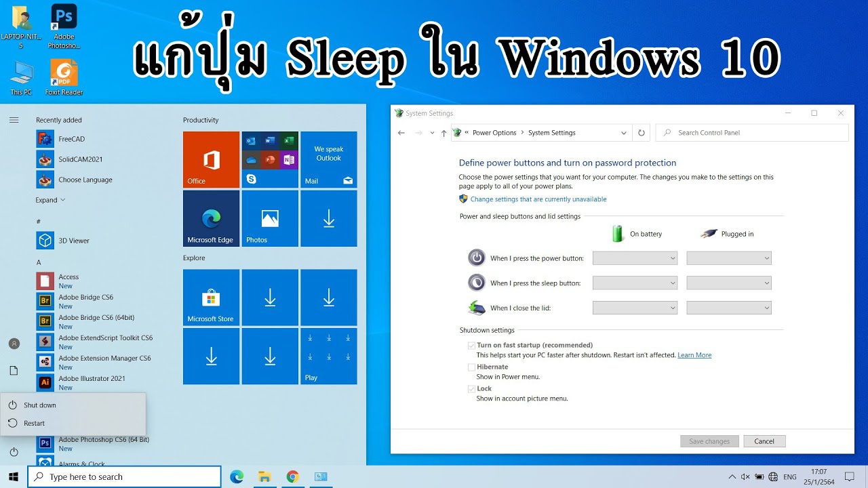
Task: Click the taskbar Type here to search box
Action: pos(124,477)
